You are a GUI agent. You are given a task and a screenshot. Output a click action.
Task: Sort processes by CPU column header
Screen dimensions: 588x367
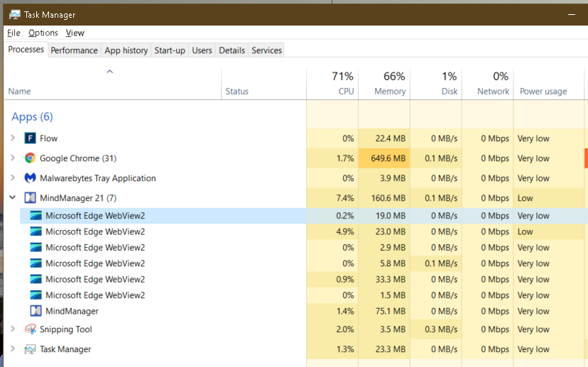click(x=332, y=84)
